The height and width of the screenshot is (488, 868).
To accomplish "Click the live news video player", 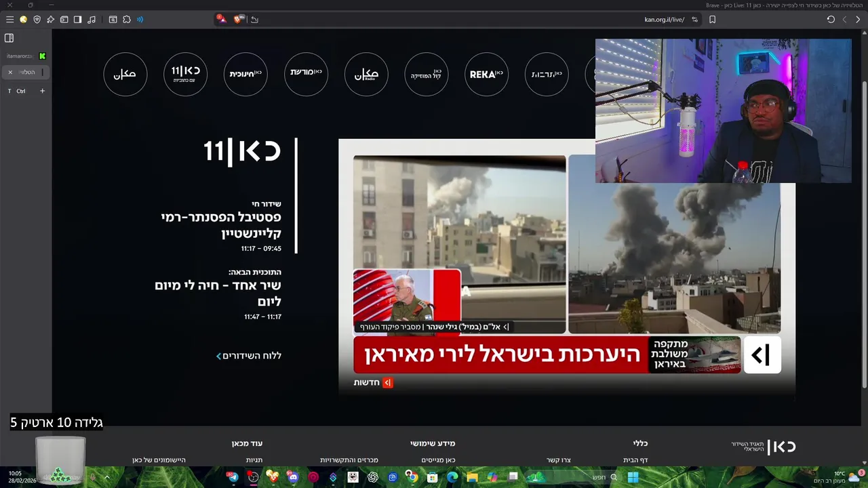I will click(x=567, y=267).
